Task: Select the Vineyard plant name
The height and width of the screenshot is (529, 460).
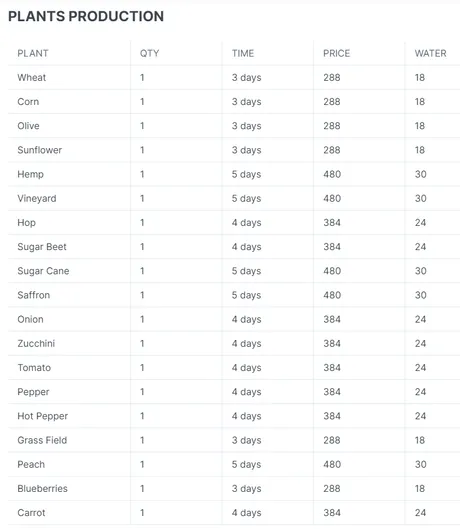Action: (37, 198)
